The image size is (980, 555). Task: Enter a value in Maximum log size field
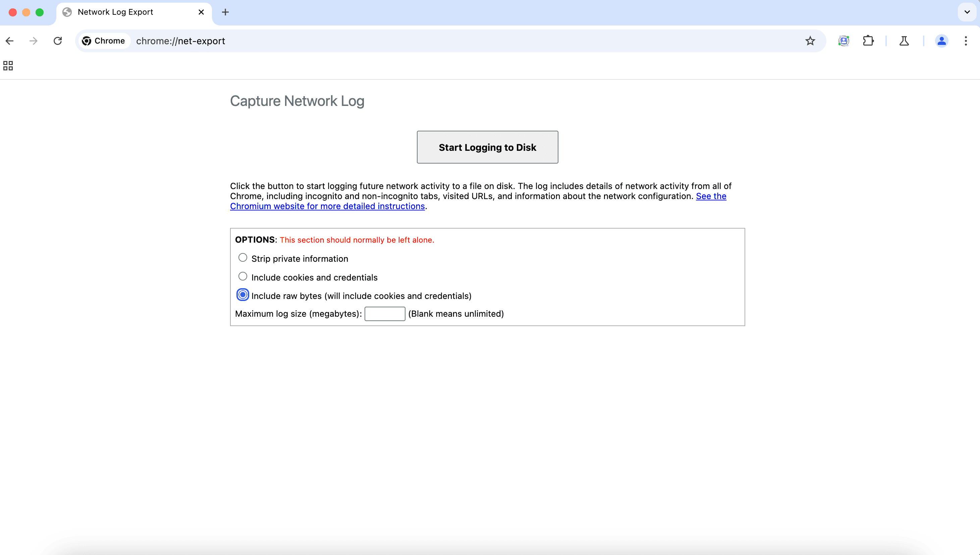coord(385,313)
